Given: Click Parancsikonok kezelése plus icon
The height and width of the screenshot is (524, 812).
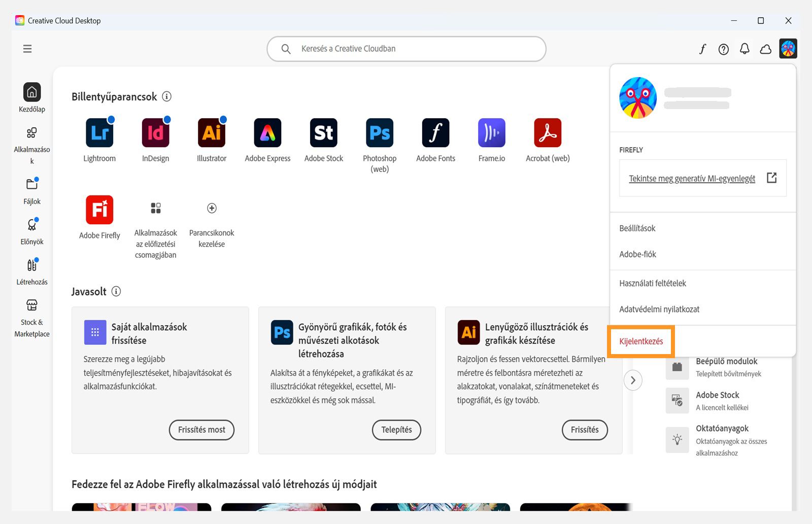Looking at the screenshot, I should pos(212,208).
